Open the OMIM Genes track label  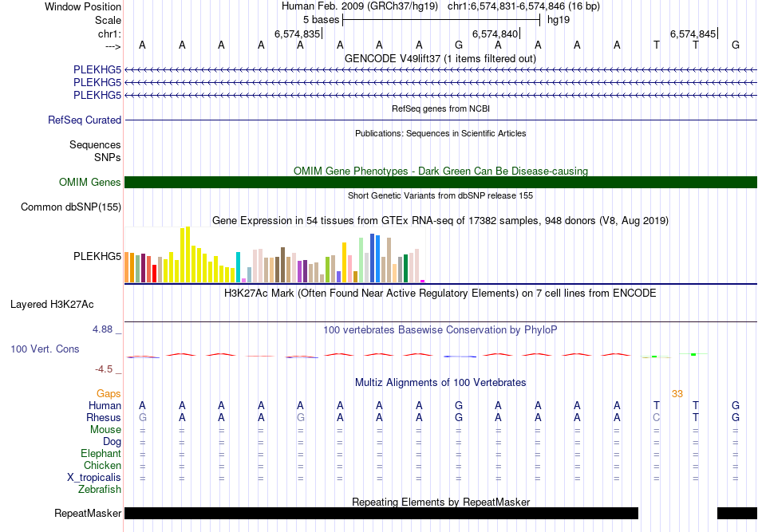tap(90, 182)
